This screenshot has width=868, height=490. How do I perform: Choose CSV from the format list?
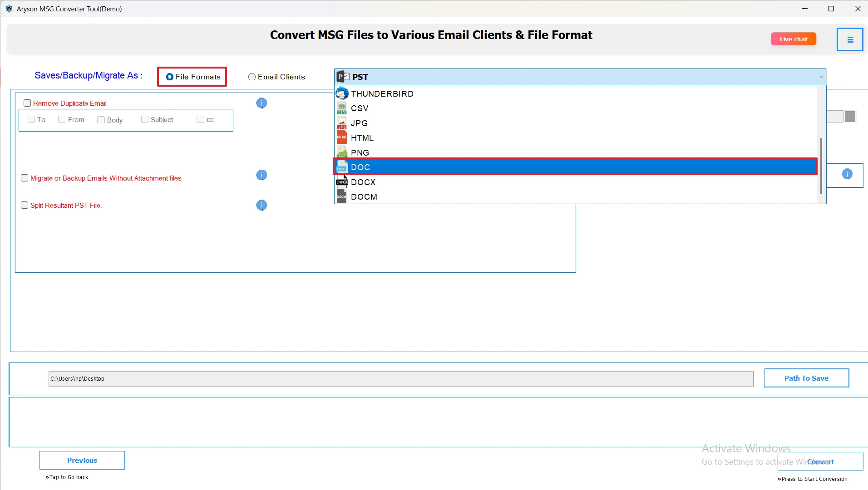[575, 108]
